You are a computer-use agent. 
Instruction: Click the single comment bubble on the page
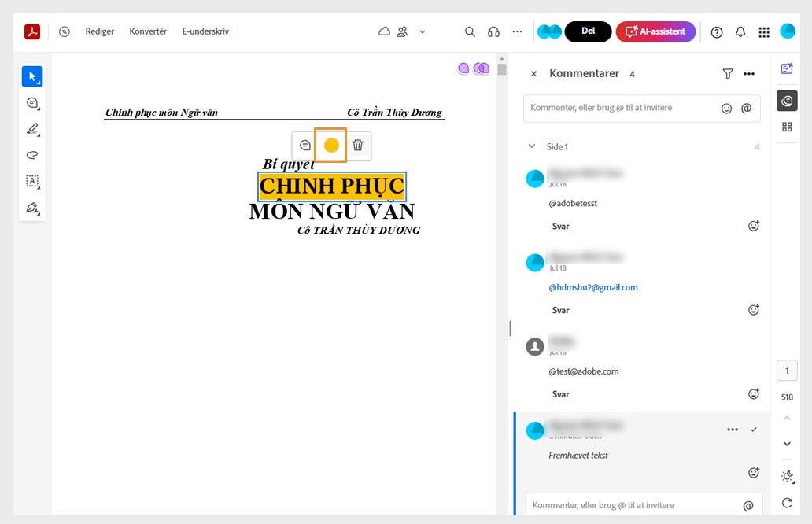tap(463, 68)
